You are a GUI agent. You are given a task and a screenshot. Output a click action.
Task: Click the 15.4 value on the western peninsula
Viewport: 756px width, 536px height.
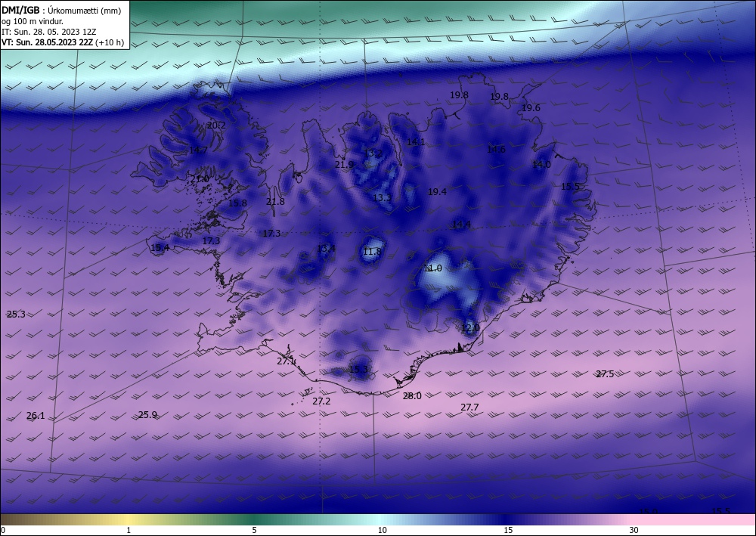[160, 248]
